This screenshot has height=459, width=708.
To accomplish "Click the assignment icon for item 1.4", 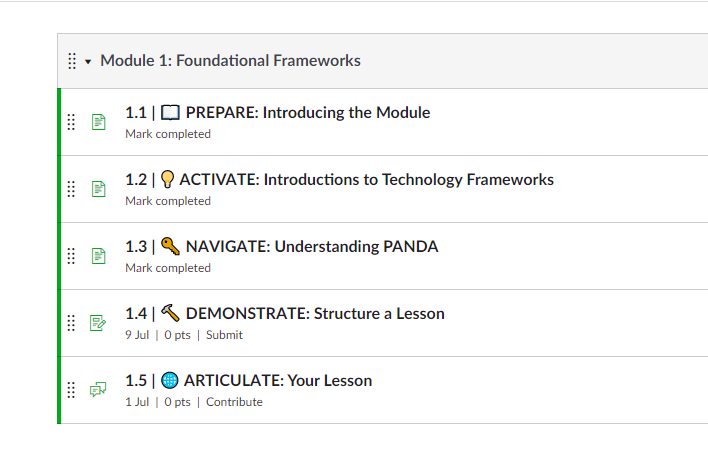I will click(x=98, y=323).
